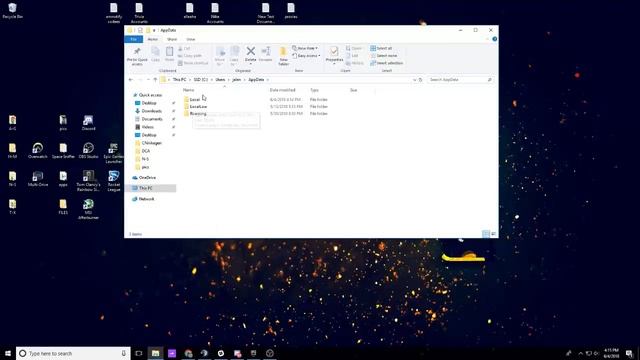Viewport: 640px width, 360px height.
Task: Open Downloads in navigation pane
Action: point(151,111)
